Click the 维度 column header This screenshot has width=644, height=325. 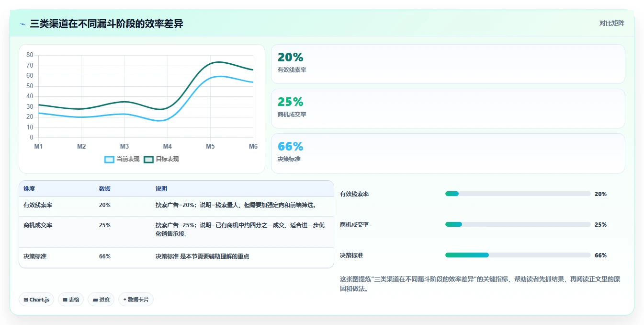[29, 189]
